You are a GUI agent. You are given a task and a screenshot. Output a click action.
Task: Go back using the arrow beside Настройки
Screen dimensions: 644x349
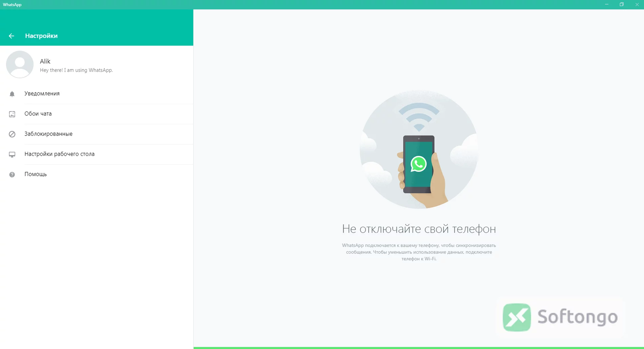[x=11, y=36]
